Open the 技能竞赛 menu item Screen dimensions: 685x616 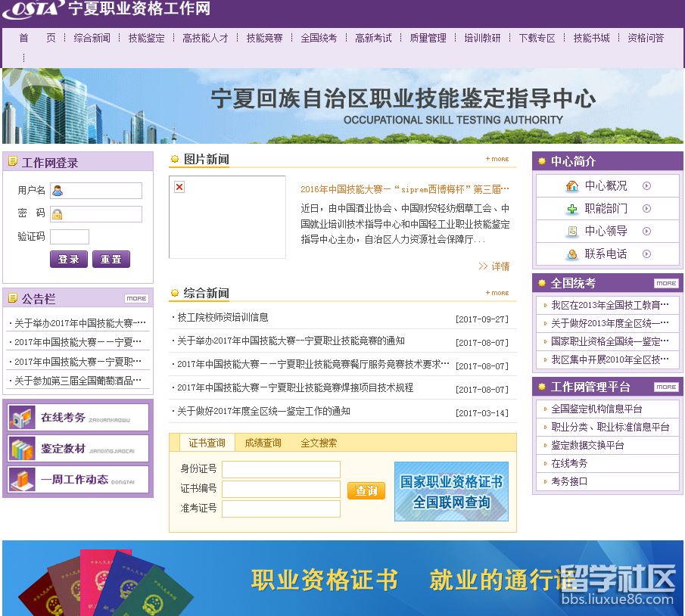tap(267, 37)
